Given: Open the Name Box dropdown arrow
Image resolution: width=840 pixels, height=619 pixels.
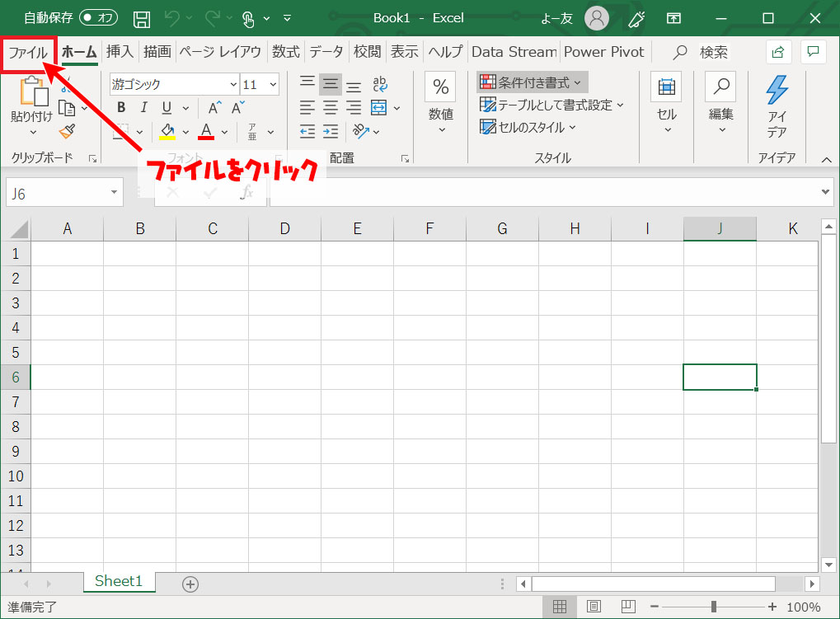Looking at the screenshot, I should coord(114,192).
